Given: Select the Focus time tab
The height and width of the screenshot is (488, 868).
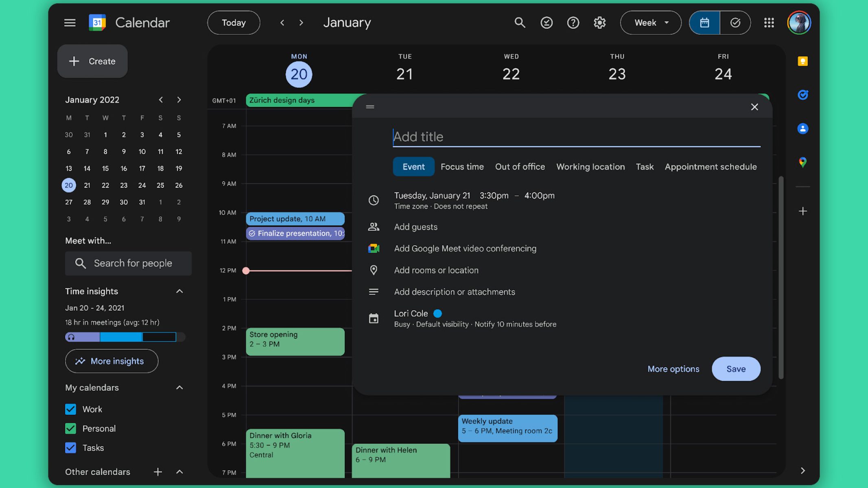Looking at the screenshot, I should point(462,167).
